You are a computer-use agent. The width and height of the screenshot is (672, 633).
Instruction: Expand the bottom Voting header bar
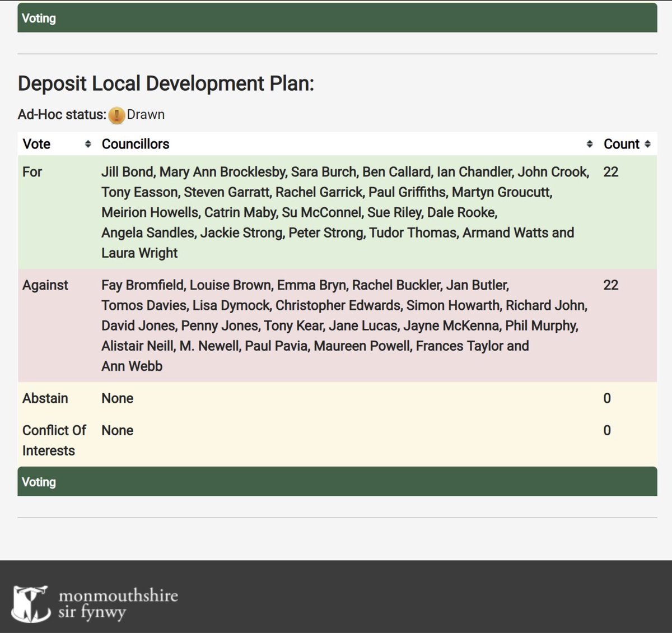point(337,482)
